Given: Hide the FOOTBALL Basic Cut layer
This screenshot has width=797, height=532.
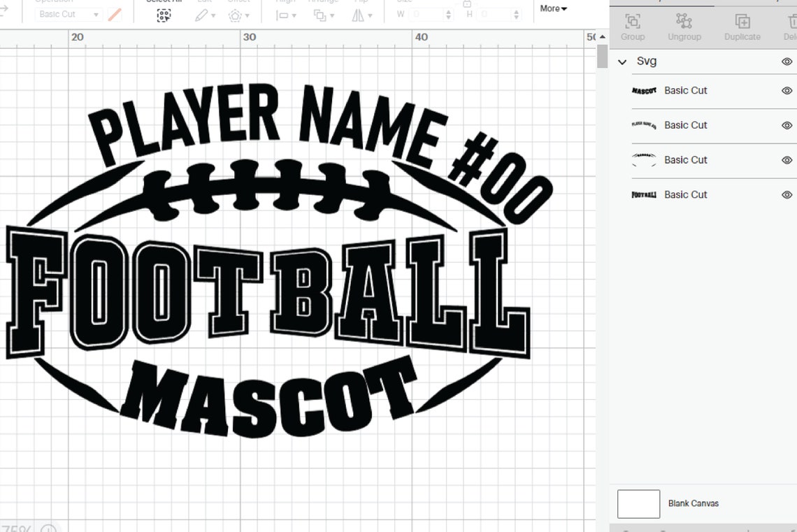Looking at the screenshot, I should (787, 194).
